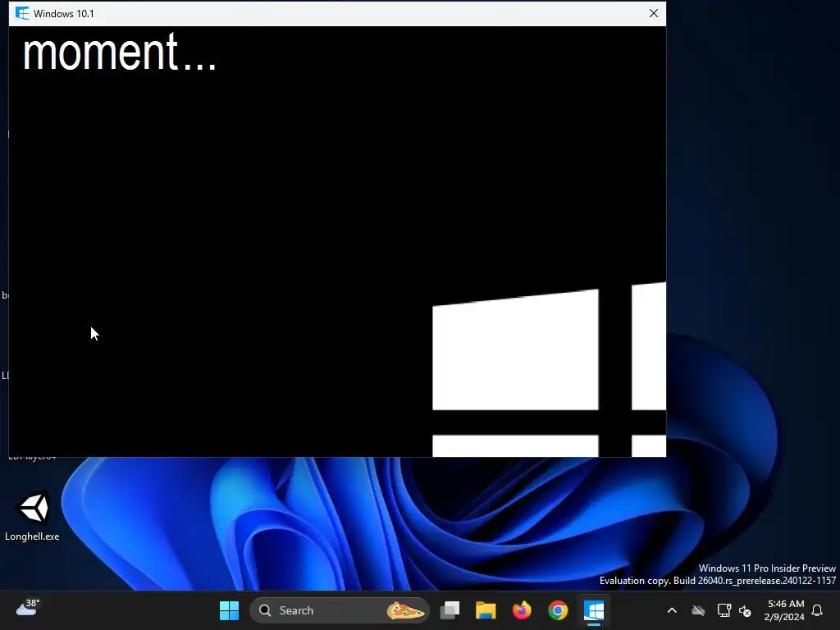The width and height of the screenshot is (840, 630).
Task: Select the running Windows 10.1 taskbar app
Action: click(594, 610)
